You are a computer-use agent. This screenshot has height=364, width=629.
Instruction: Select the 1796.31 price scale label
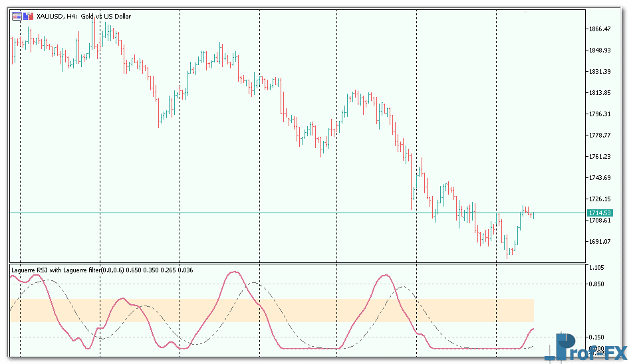[599, 114]
